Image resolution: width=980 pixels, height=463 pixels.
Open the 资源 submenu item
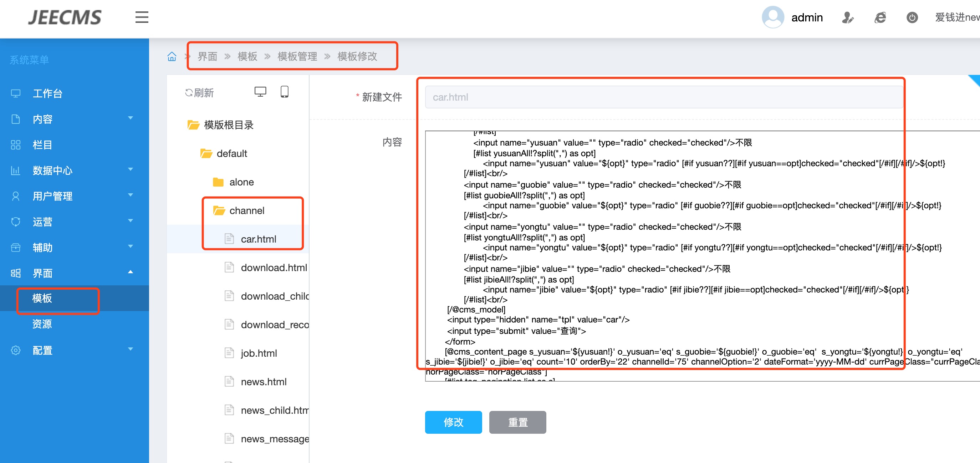point(42,324)
